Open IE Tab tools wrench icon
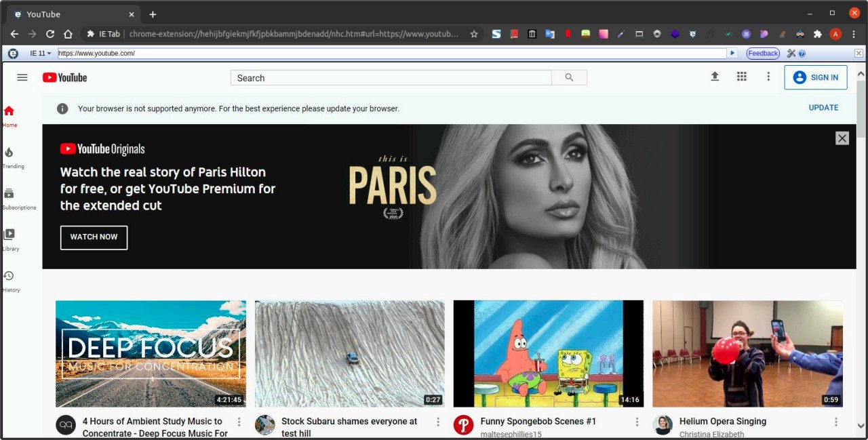Viewport: 868px width, 440px height. click(791, 53)
